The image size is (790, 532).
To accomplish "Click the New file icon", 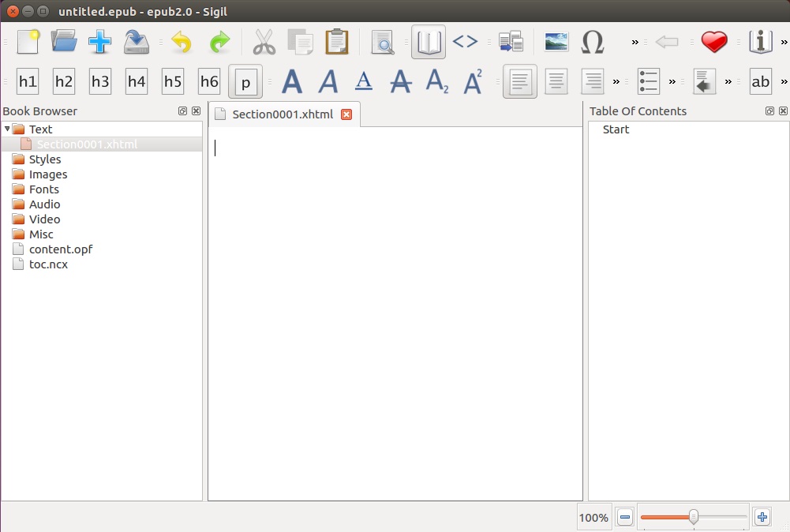I will point(28,42).
